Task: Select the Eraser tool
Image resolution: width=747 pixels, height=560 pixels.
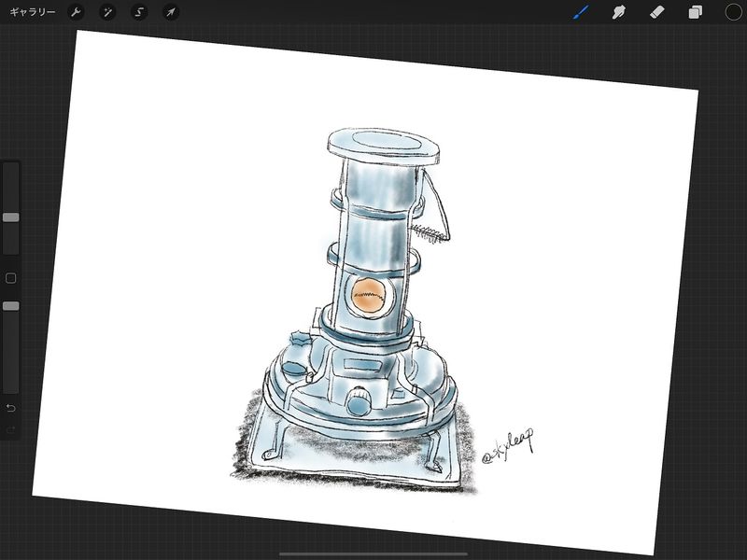Action: point(655,12)
